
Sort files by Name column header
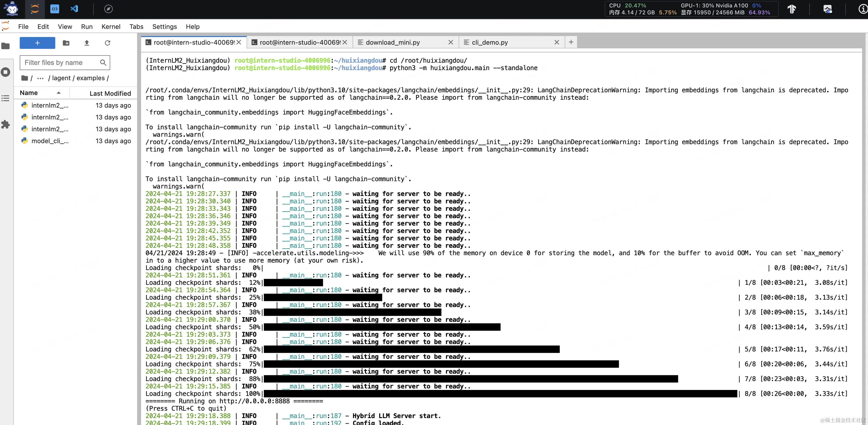pos(29,93)
